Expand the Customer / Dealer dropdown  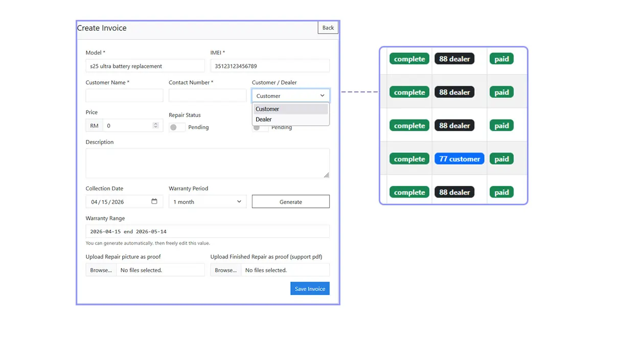290,96
